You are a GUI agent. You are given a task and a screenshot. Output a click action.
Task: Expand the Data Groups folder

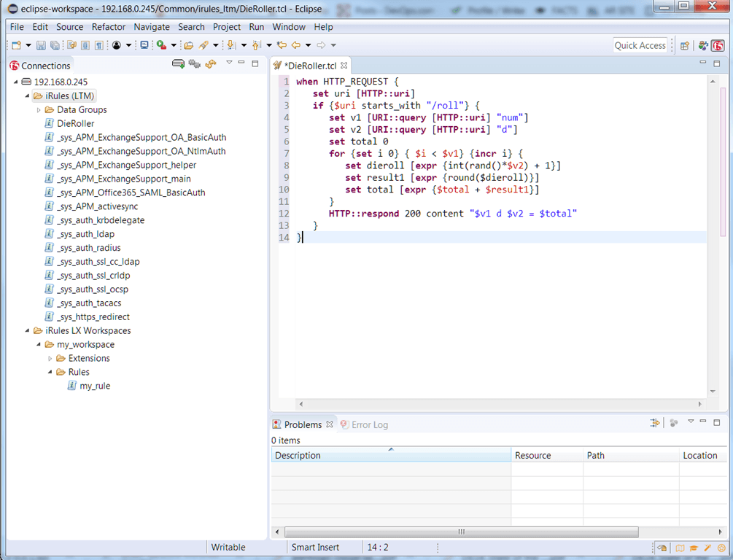tap(39, 109)
